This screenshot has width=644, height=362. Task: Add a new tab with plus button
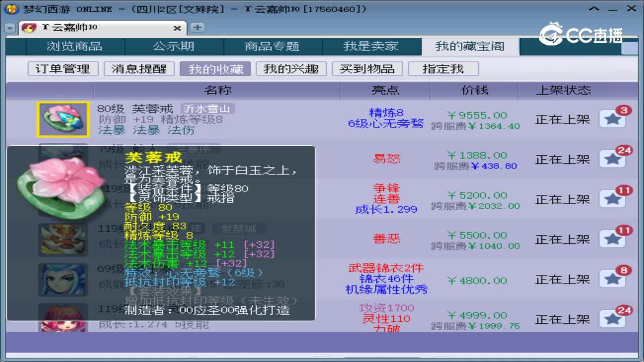pyautogui.click(x=197, y=28)
